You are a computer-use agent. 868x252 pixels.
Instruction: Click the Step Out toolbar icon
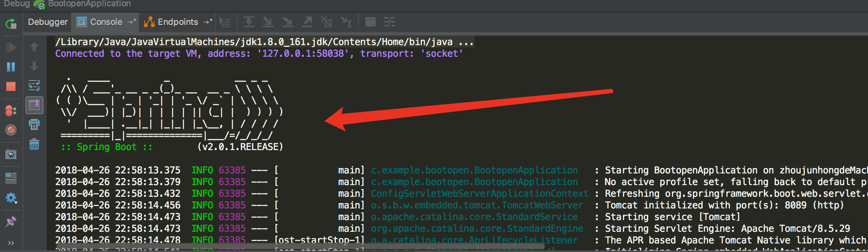[307, 22]
